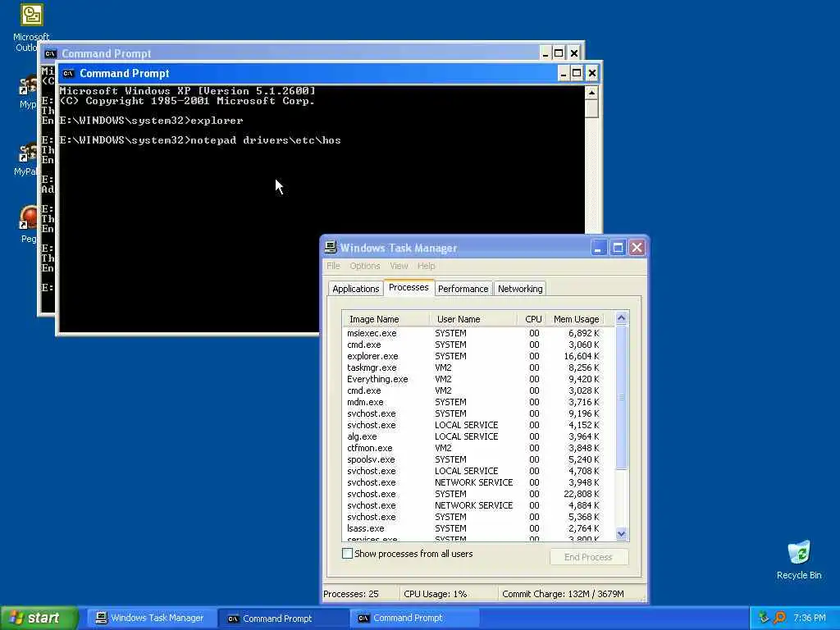Click the Processes: 25 status bar entry

pyautogui.click(x=360, y=594)
